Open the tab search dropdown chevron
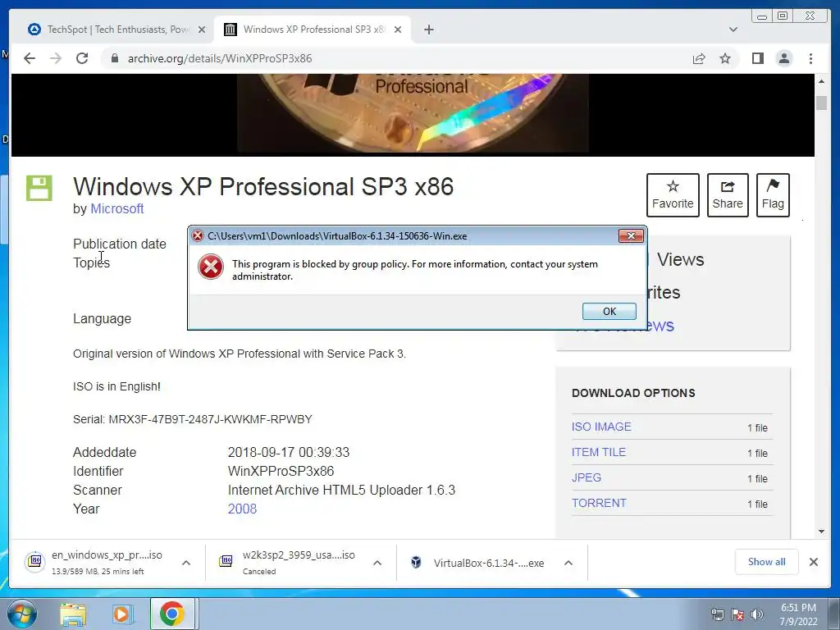The width and height of the screenshot is (840, 630). [733, 30]
